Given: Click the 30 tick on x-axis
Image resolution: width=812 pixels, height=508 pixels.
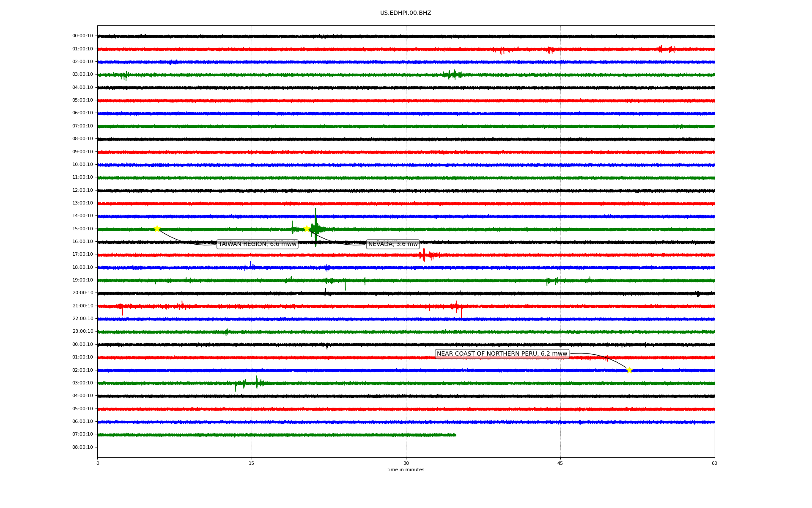Looking at the screenshot, I should [406, 463].
